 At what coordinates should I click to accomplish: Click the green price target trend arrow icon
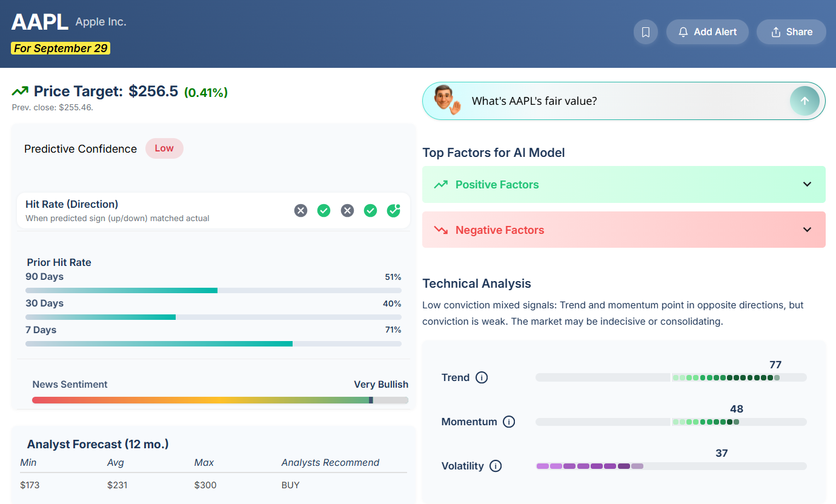(20, 91)
